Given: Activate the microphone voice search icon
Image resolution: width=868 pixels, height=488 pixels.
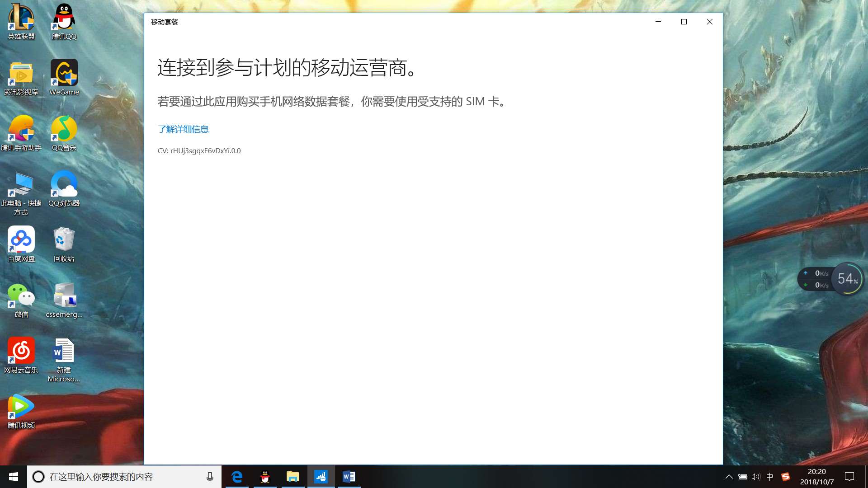Looking at the screenshot, I should [x=210, y=477].
